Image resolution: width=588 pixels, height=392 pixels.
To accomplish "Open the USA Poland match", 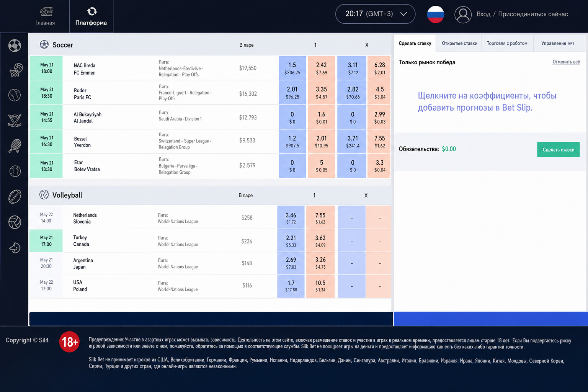I will point(80,286).
